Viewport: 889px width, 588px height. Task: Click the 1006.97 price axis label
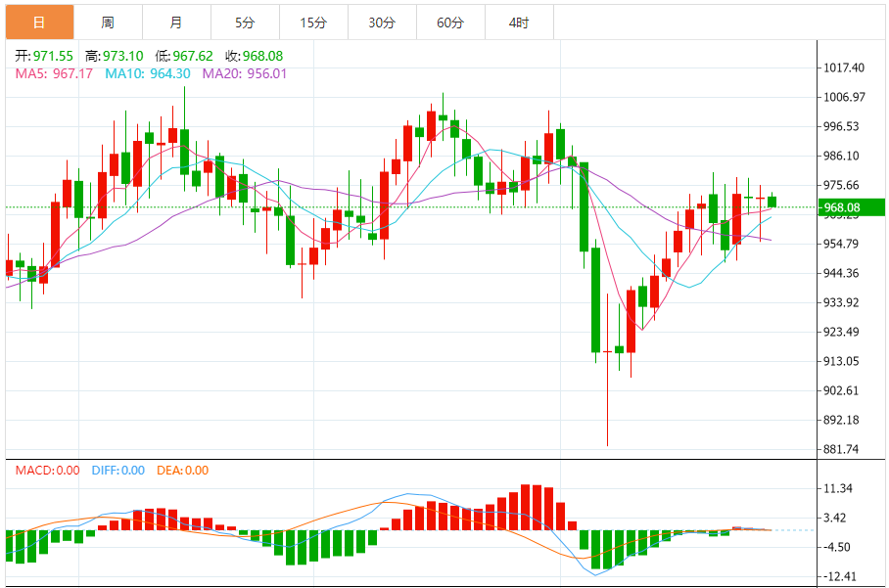(844, 98)
